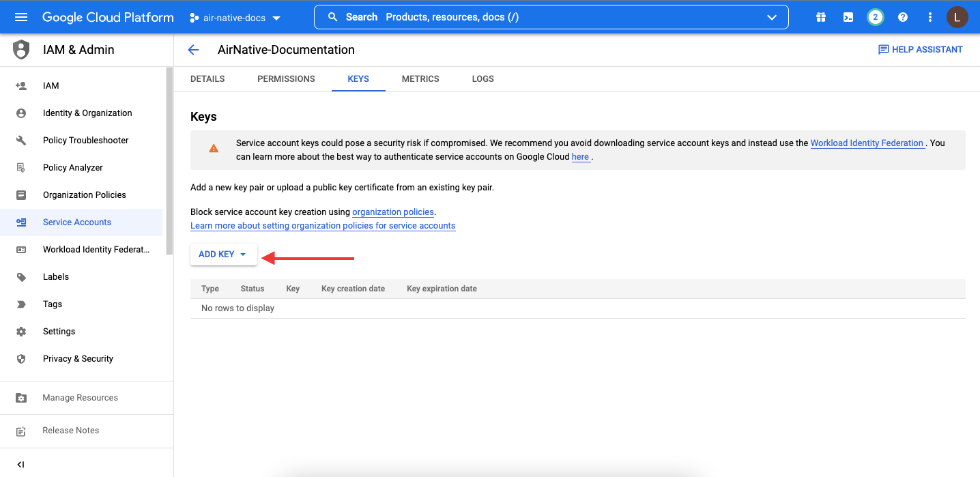Image resolution: width=980 pixels, height=477 pixels.
Task: Collapse the sidebar with the bottom arrow icon
Action: click(x=21, y=465)
